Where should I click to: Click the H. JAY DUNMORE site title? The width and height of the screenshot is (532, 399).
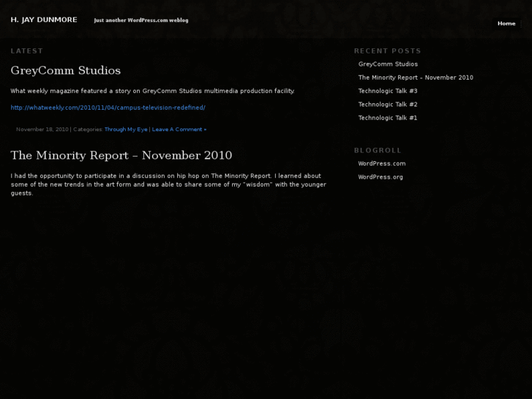point(44,20)
